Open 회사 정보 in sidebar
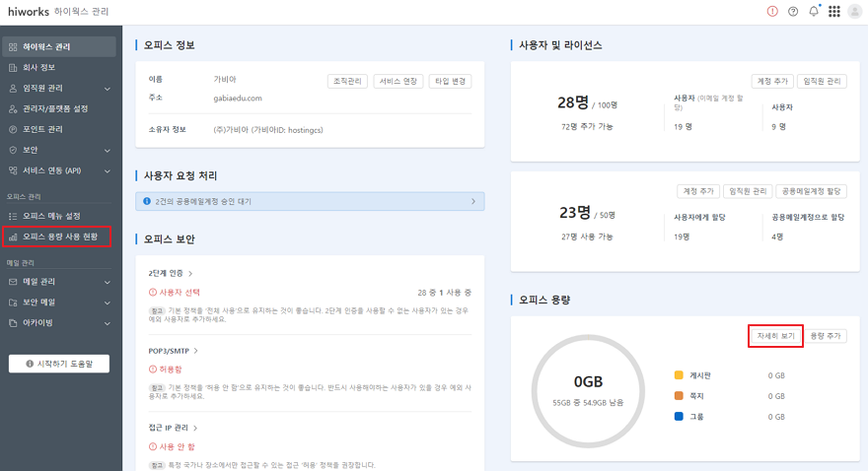Viewport: 868px width, 471px height. [x=38, y=68]
